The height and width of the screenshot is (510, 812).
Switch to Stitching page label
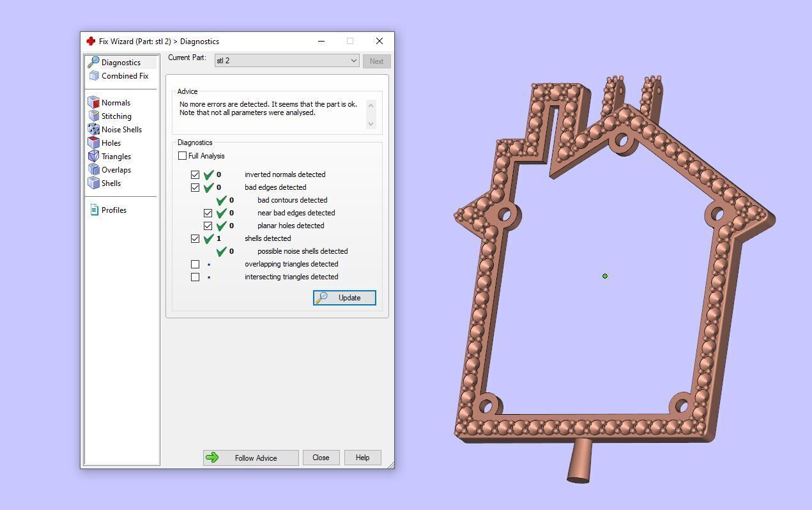[x=116, y=116]
